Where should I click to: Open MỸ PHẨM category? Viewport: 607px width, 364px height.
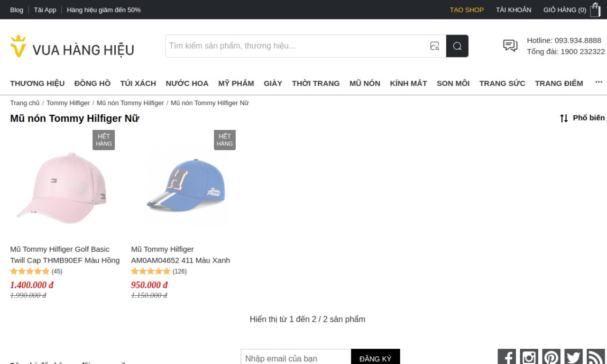pyautogui.click(x=236, y=83)
